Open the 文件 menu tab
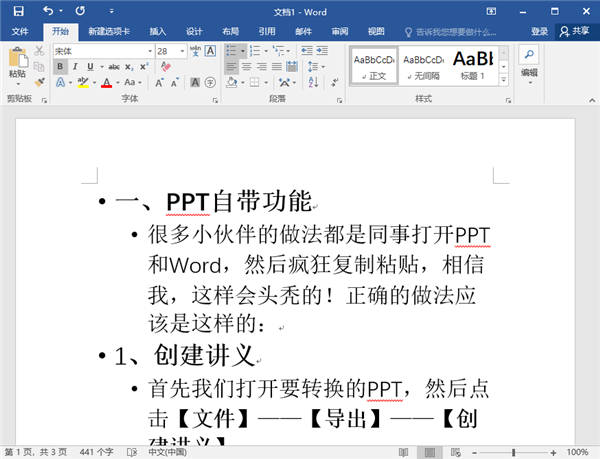Viewport: 600px width, 459px height. click(20, 31)
